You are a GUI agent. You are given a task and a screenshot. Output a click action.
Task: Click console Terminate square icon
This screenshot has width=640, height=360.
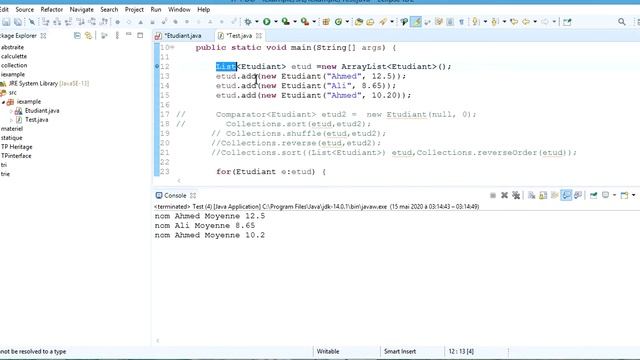point(493,196)
